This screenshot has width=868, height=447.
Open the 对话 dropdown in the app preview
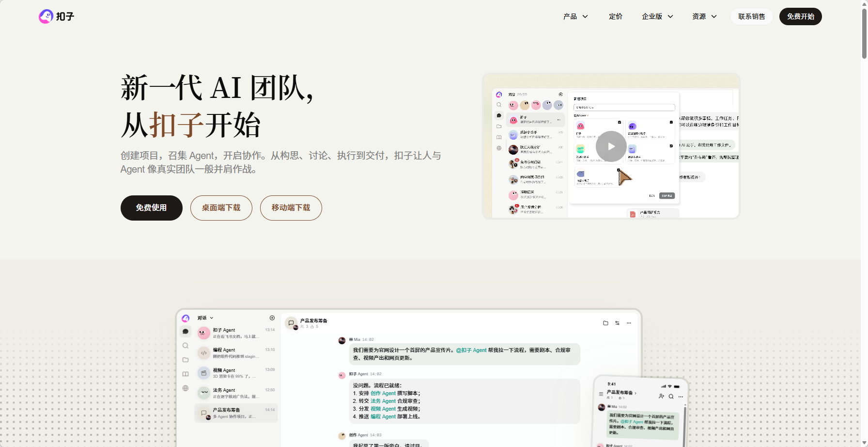[x=205, y=318]
